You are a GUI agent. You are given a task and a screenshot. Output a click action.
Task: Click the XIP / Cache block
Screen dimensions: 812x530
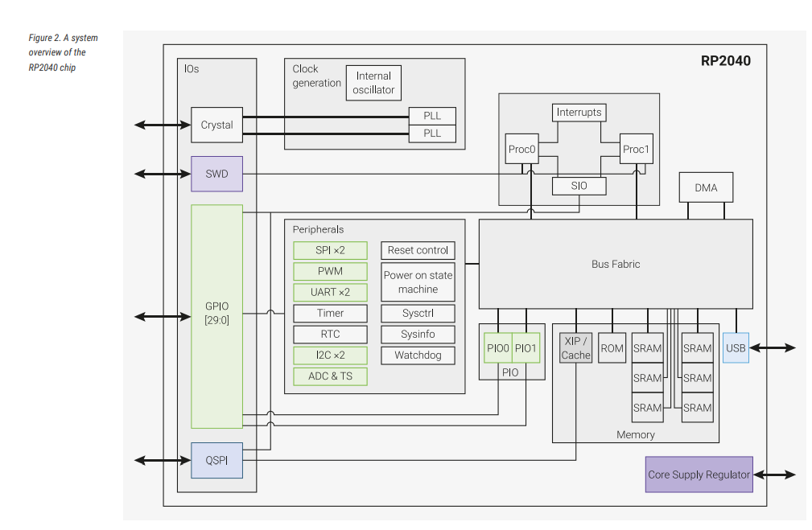click(x=575, y=347)
